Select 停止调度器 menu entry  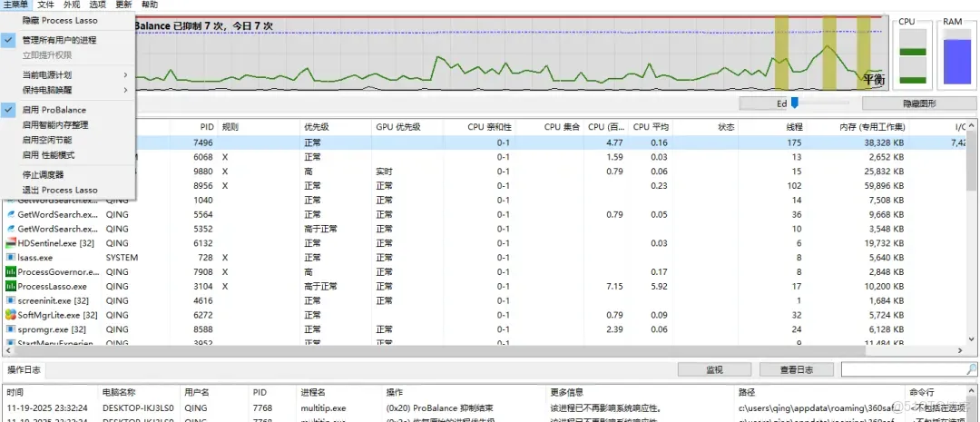[x=67, y=174]
